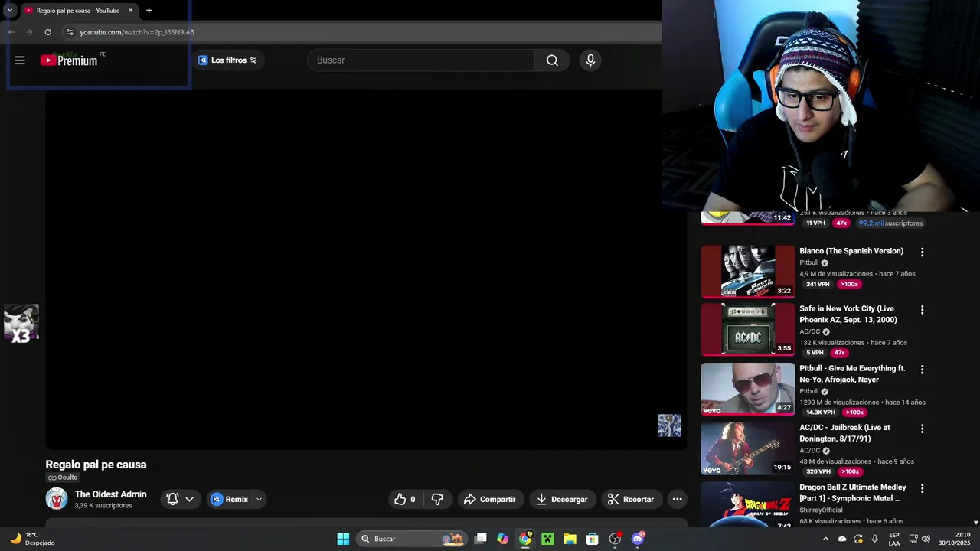Image resolution: width=980 pixels, height=551 pixels.
Task: Click the Remix button
Action: (x=229, y=499)
